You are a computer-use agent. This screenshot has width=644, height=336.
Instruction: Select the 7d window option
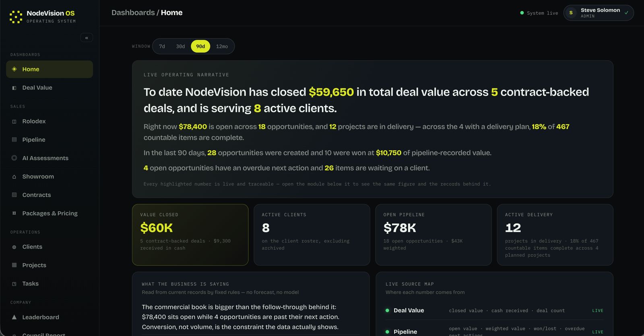pyautogui.click(x=162, y=46)
